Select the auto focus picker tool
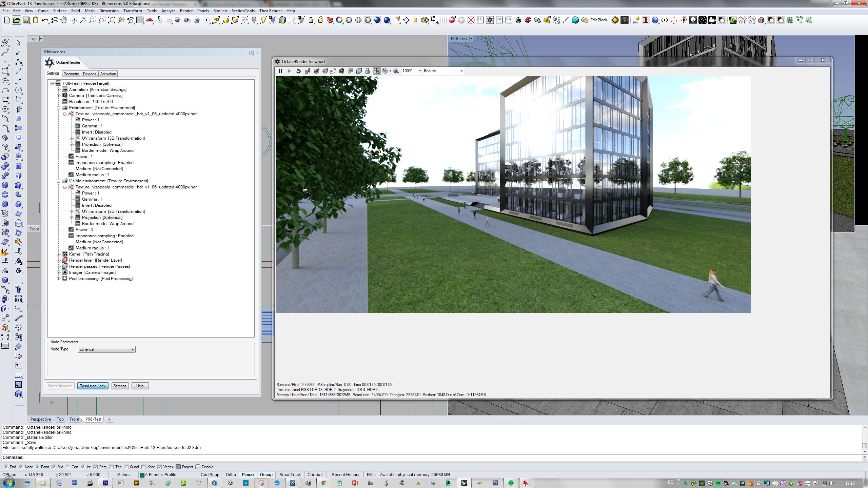The image size is (868, 488). pos(307,71)
